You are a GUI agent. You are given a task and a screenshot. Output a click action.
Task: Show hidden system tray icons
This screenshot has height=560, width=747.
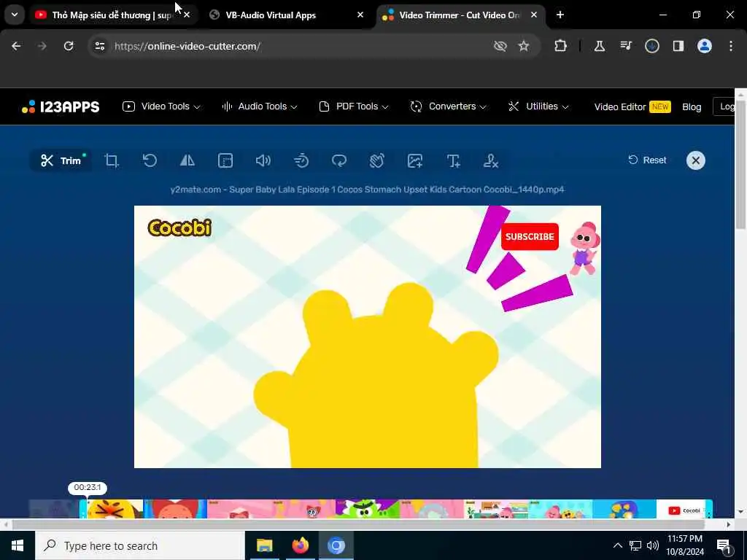point(617,545)
